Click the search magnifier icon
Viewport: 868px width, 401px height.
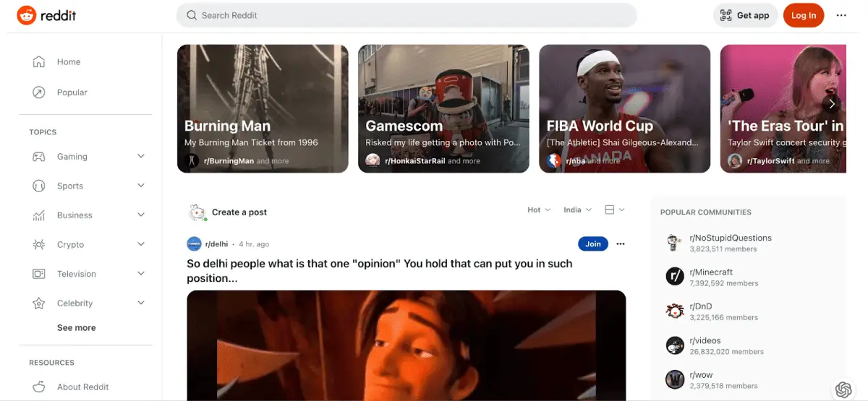pyautogui.click(x=191, y=15)
